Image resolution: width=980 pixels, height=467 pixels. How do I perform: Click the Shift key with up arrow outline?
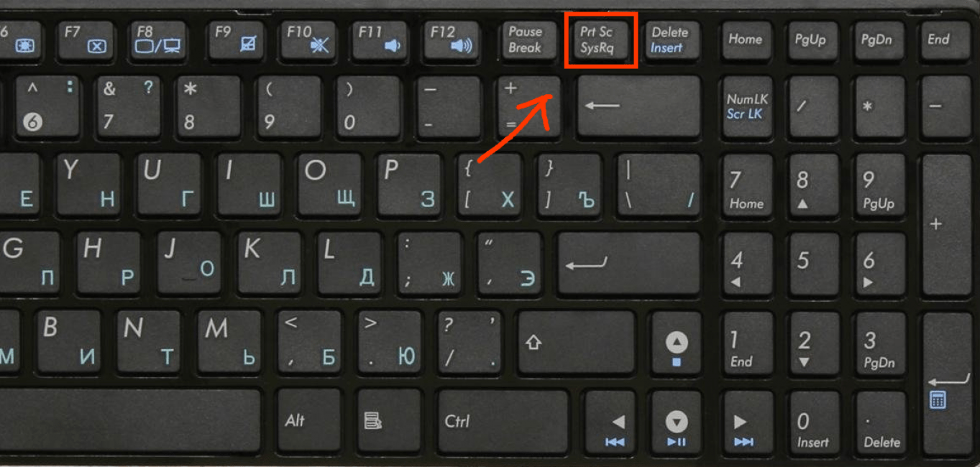[x=577, y=343]
